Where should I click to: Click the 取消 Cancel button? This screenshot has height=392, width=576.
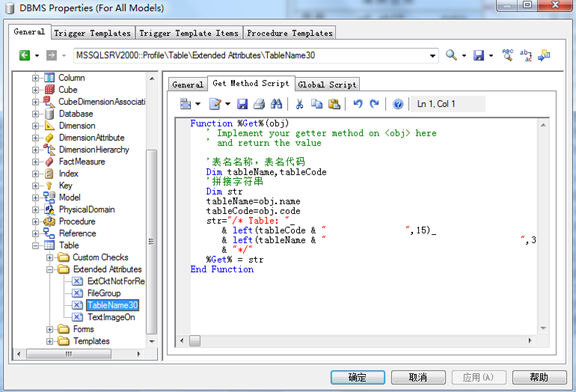pos(418,377)
